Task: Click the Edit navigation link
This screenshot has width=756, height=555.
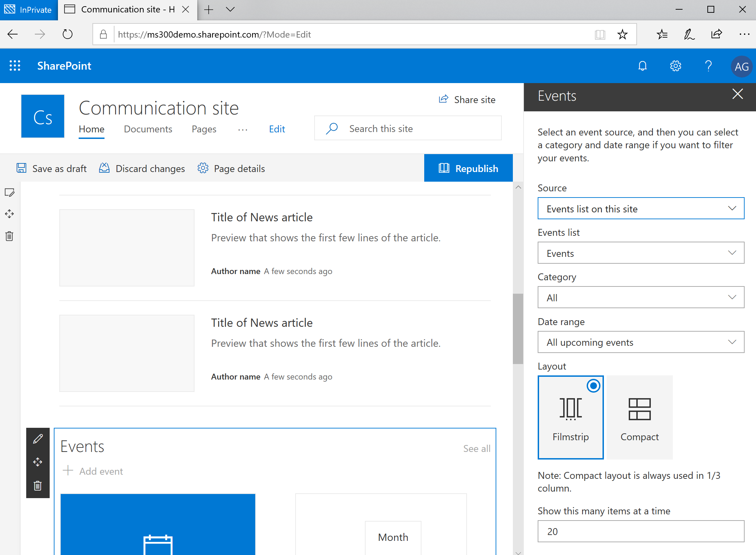Action: [277, 129]
